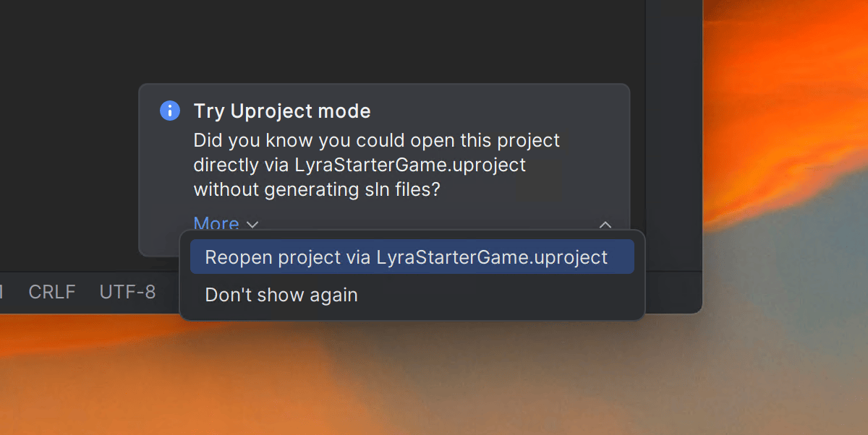The image size is (868, 435).
Task: Choose Don't show again
Action: 281,295
